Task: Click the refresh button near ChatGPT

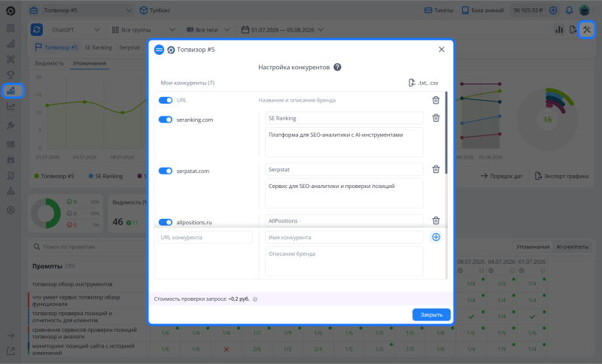Action: (x=36, y=29)
